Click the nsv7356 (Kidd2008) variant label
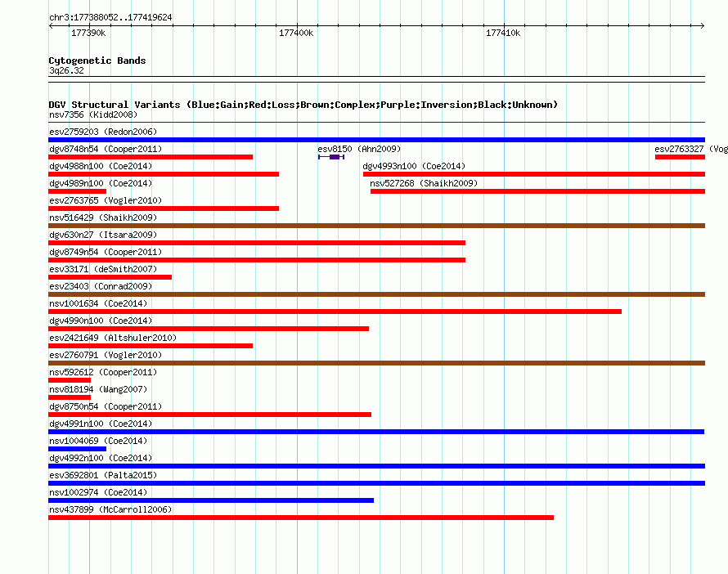 (x=93, y=114)
